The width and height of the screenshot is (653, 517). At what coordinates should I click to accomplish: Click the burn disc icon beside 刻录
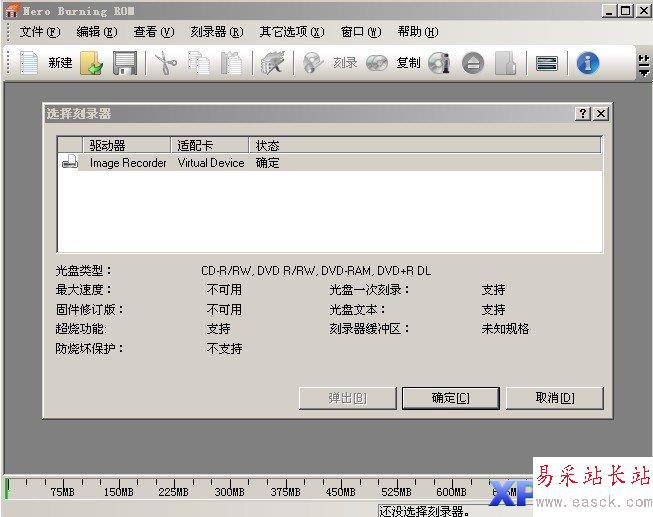(313, 63)
